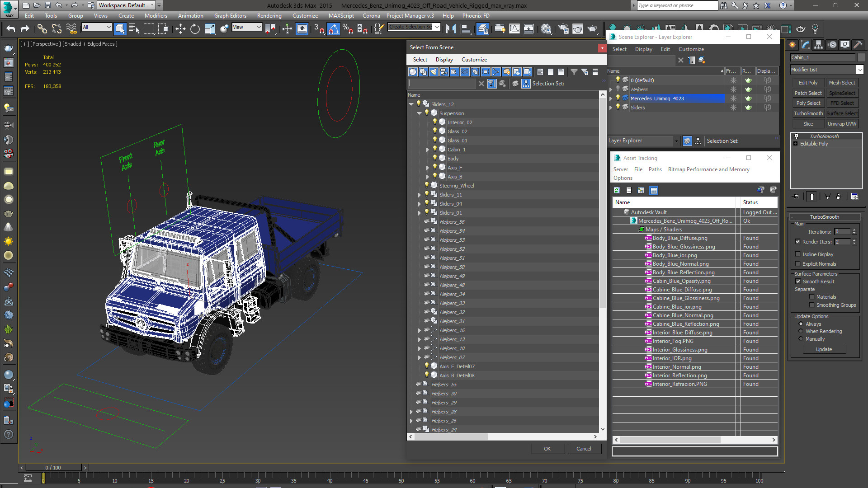The height and width of the screenshot is (488, 868).
Task: Click OK in Select From Scene dialog
Action: 547,449
